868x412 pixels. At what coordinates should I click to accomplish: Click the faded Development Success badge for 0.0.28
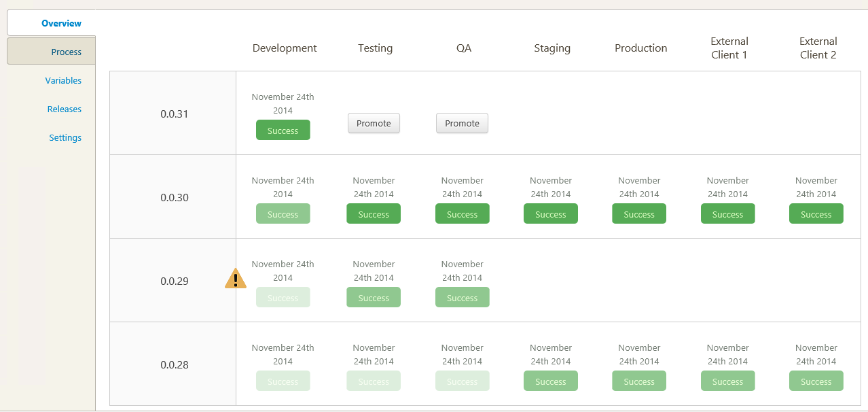click(283, 381)
